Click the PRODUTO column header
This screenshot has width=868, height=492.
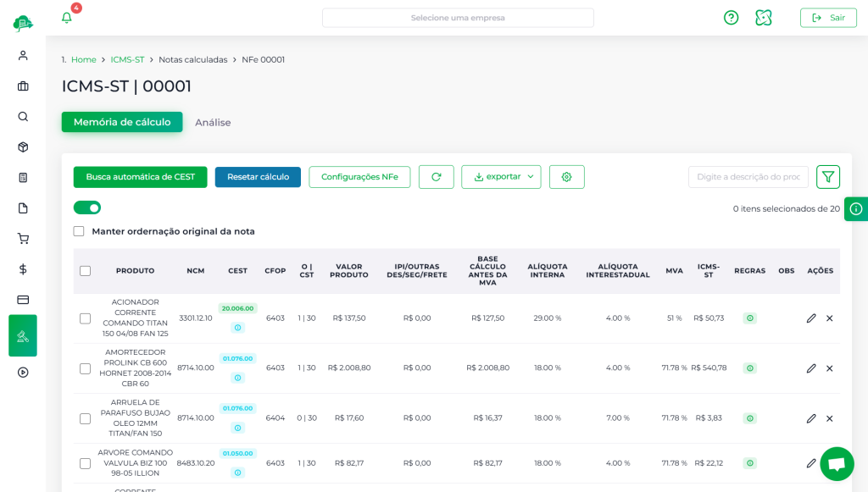tap(135, 271)
